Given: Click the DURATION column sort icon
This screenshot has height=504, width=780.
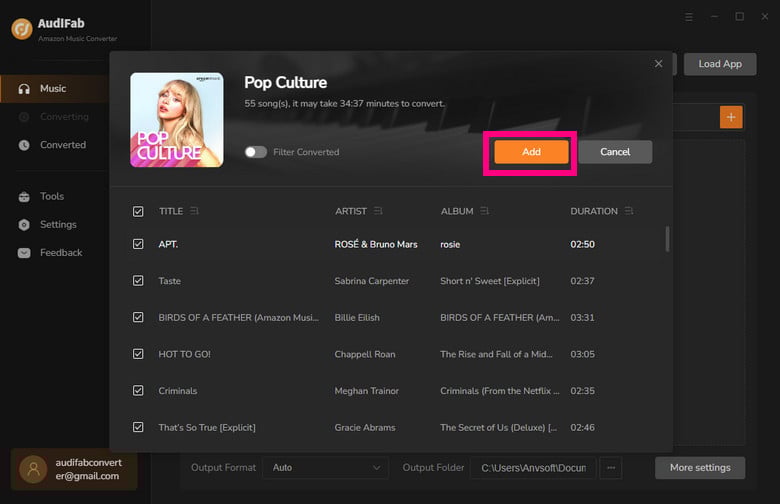Looking at the screenshot, I should click(x=628, y=211).
